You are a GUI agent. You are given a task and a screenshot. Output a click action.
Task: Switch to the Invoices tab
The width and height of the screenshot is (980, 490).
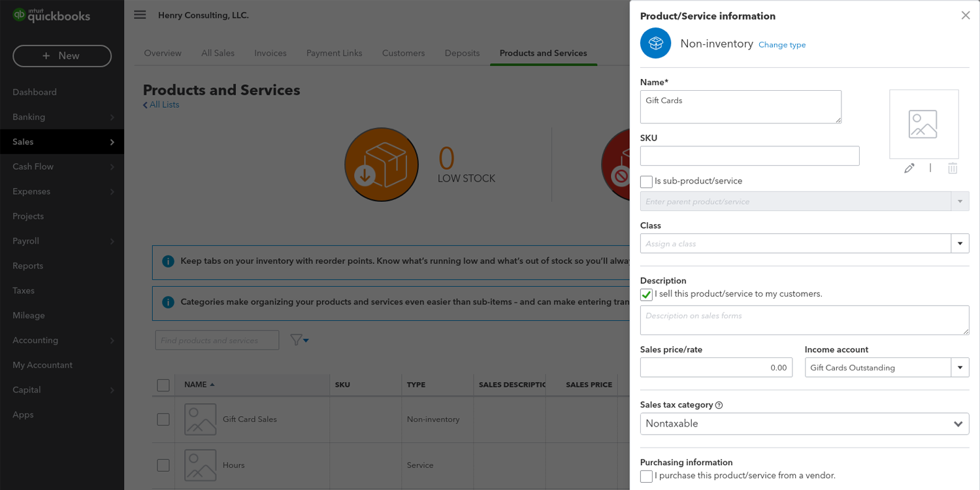(270, 54)
